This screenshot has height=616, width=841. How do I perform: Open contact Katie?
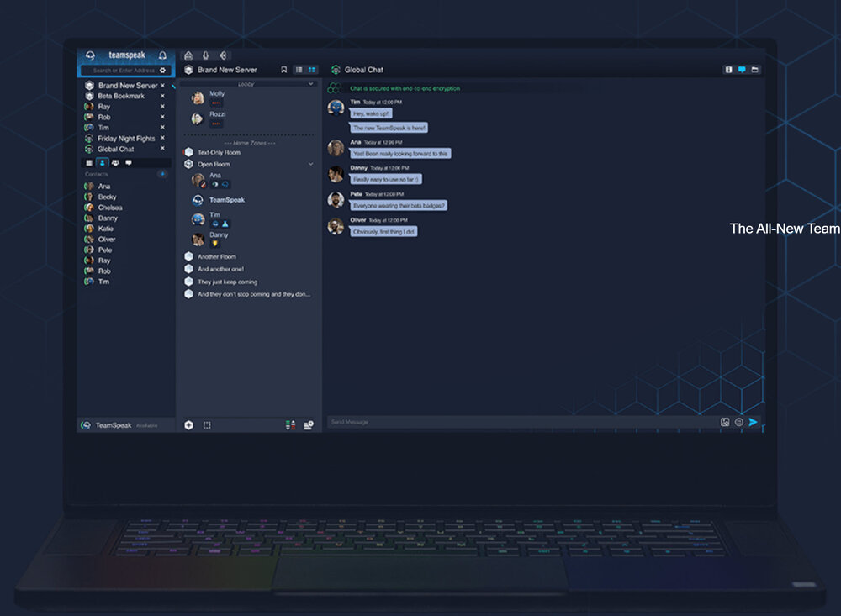click(99, 229)
